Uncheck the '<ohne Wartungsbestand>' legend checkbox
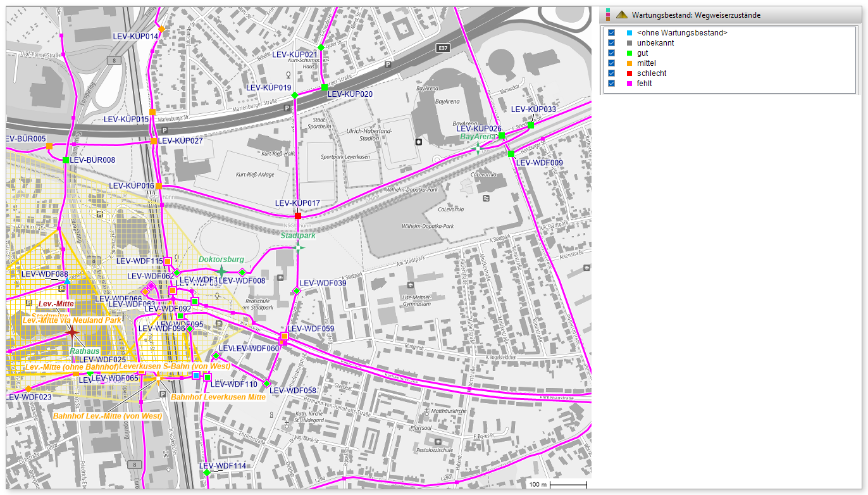The height and width of the screenshot is (495, 868). (x=611, y=33)
